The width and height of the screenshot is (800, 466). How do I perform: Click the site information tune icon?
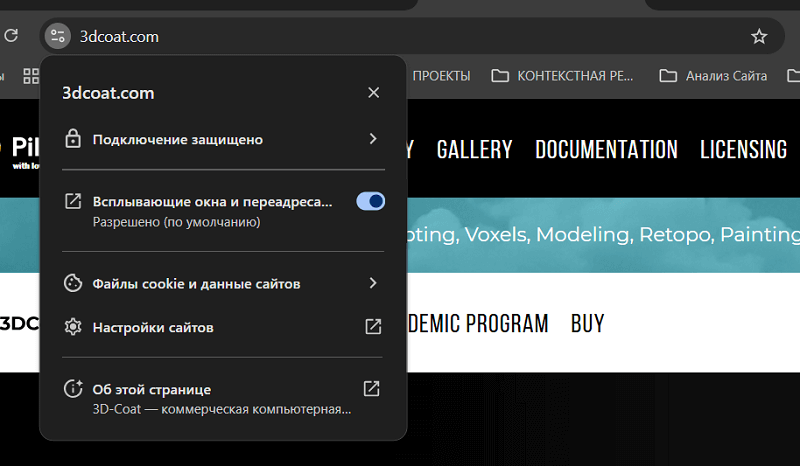tap(58, 36)
